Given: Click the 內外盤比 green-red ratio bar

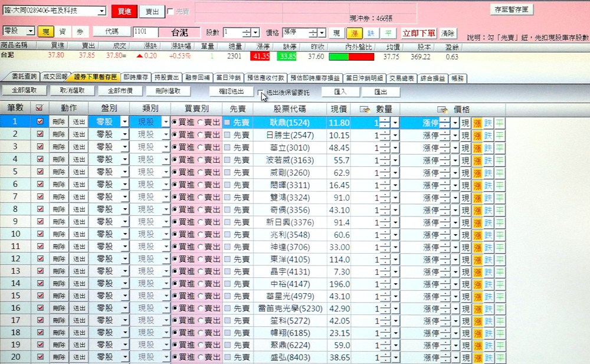Looking at the screenshot, I should pos(352,57).
